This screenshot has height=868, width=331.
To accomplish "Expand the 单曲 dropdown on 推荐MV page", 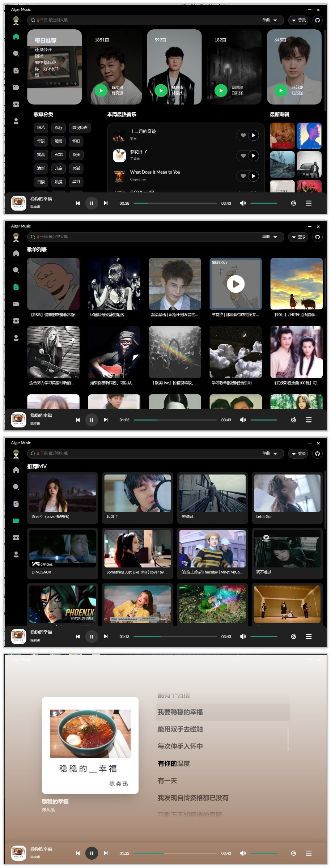I will point(270,454).
